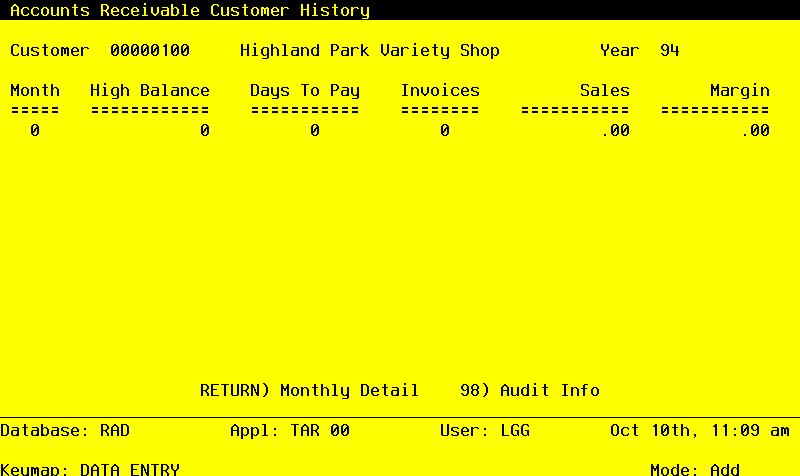Select the Month value 0 in first row
Viewport: 800px width, 476px height.
[35, 131]
